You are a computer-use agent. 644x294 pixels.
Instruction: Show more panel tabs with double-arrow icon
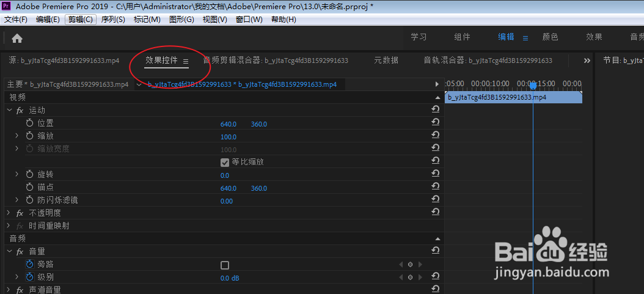(x=587, y=61)
